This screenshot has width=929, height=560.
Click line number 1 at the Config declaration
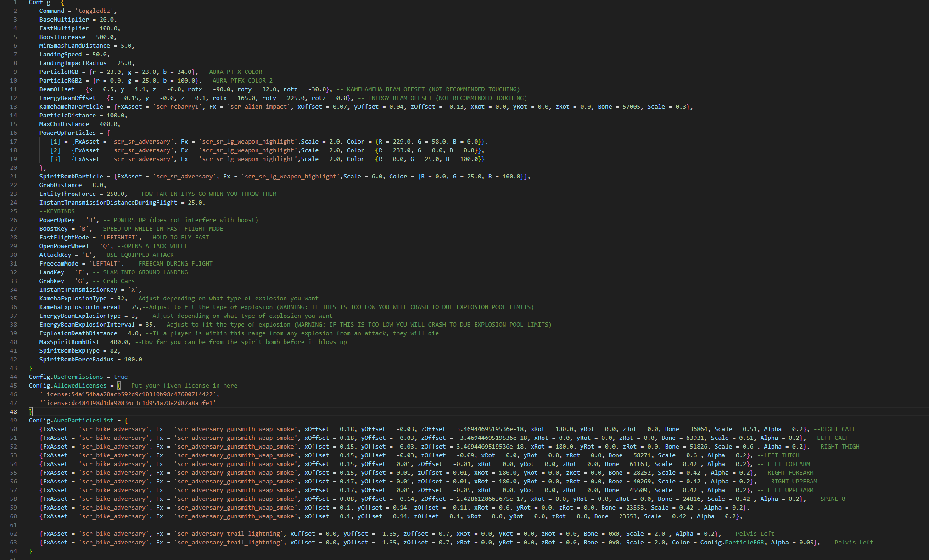tap(15, 2)
